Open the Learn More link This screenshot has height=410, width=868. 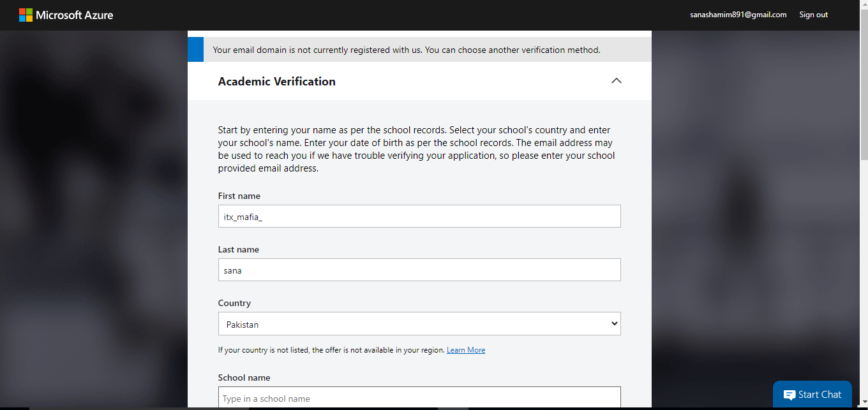(x=465, y=349)
